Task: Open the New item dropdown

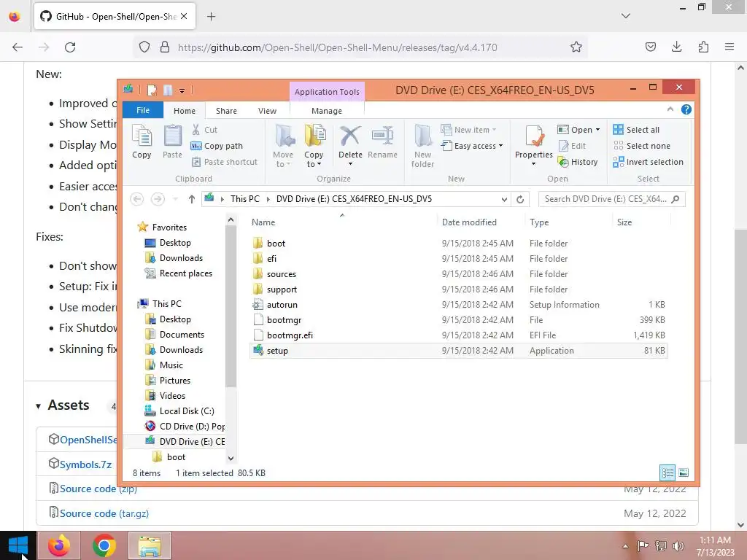Action: [x=469, y=130]
